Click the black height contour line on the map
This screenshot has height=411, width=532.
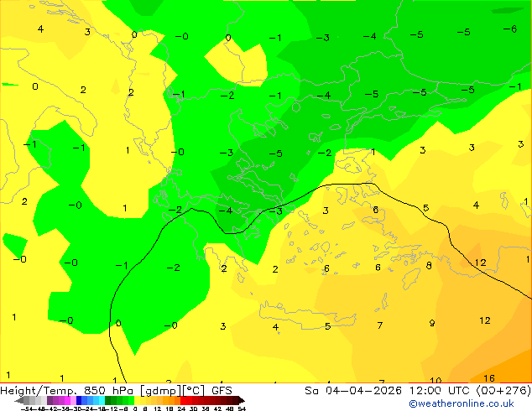351,185
